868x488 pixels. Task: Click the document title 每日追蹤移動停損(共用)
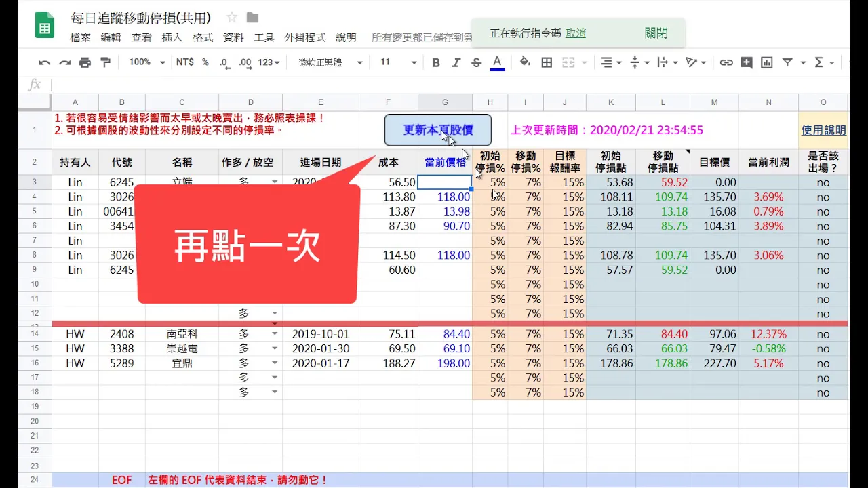click(x=140, y=18)
